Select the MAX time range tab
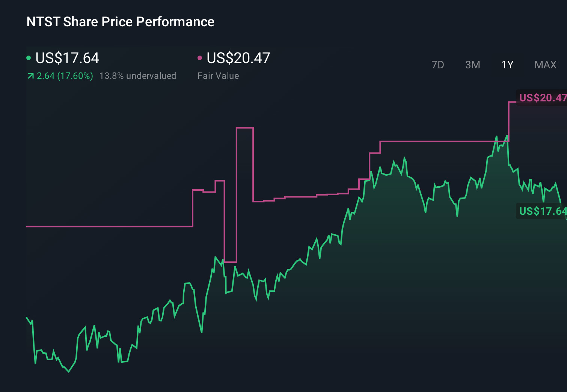The image size is (567, 392). tap(545, 65)
